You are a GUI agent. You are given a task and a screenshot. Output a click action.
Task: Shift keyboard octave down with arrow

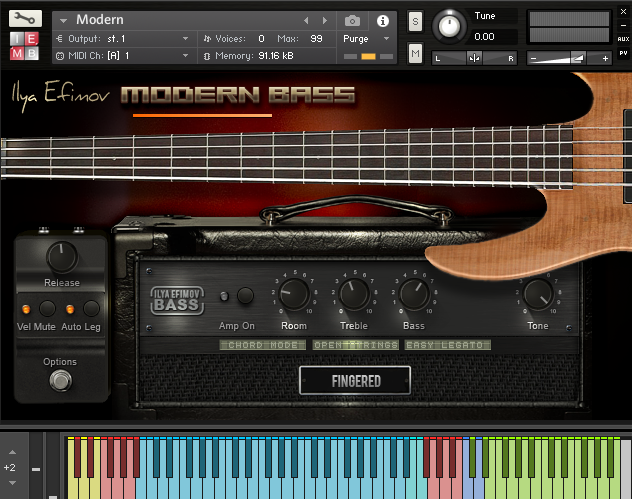(12, 482)
